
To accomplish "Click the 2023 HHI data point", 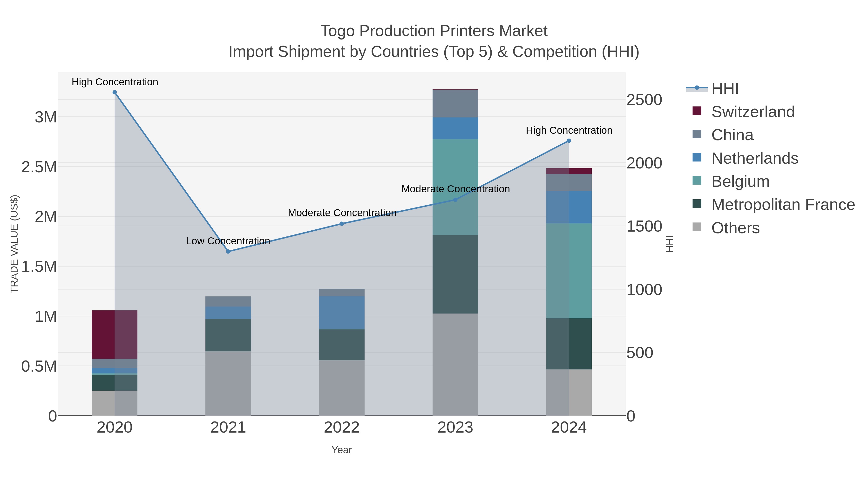I will click(455, 200).
